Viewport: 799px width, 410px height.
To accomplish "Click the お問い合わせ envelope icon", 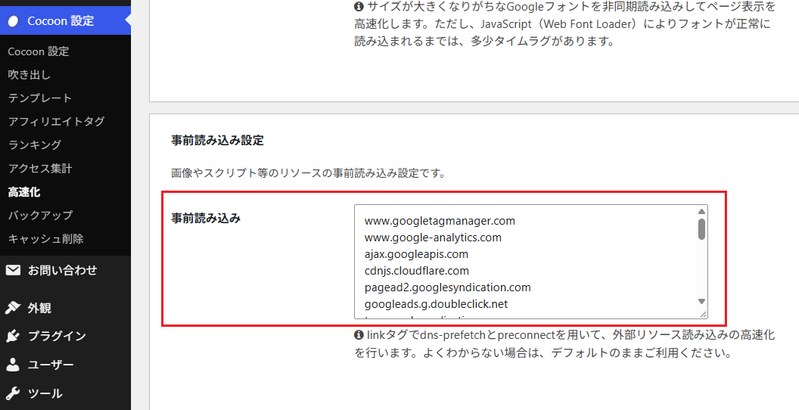I will 13,270.
